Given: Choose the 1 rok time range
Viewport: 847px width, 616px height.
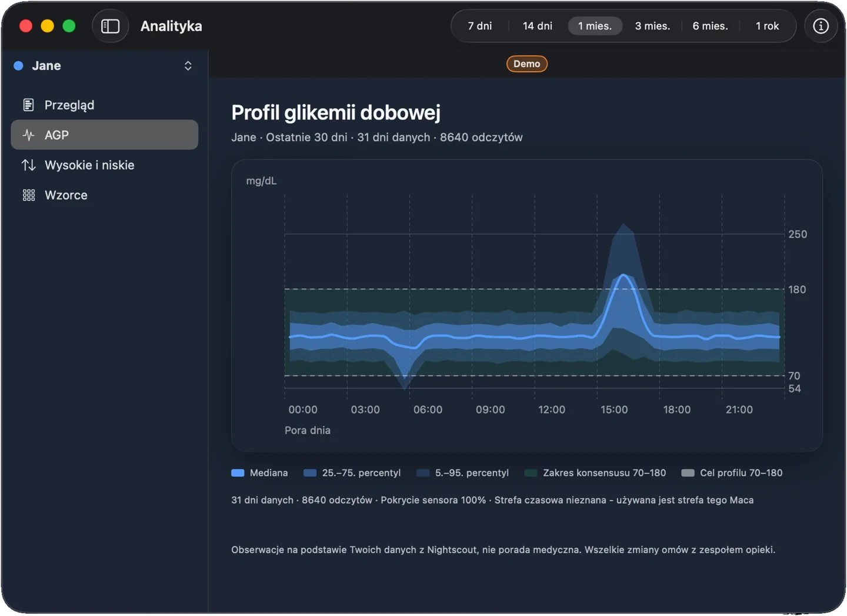Looking at the screenshot, I should click(767, 26).
